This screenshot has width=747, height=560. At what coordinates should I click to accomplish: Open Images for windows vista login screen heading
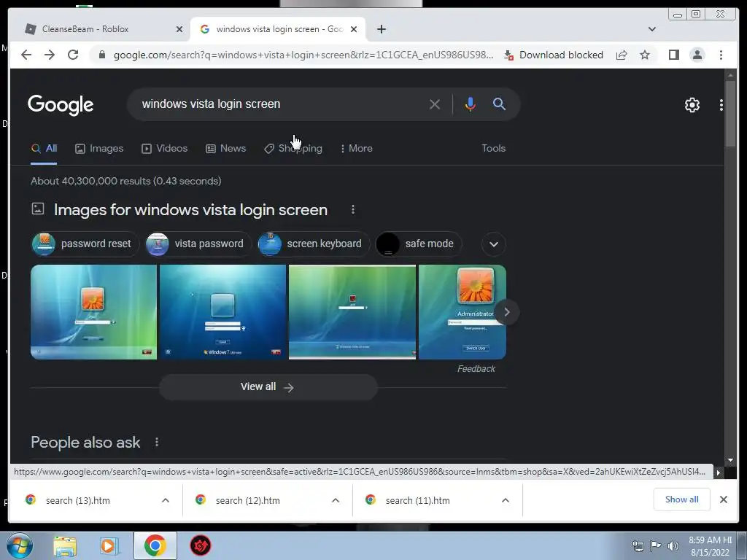(x=190, y=209)
